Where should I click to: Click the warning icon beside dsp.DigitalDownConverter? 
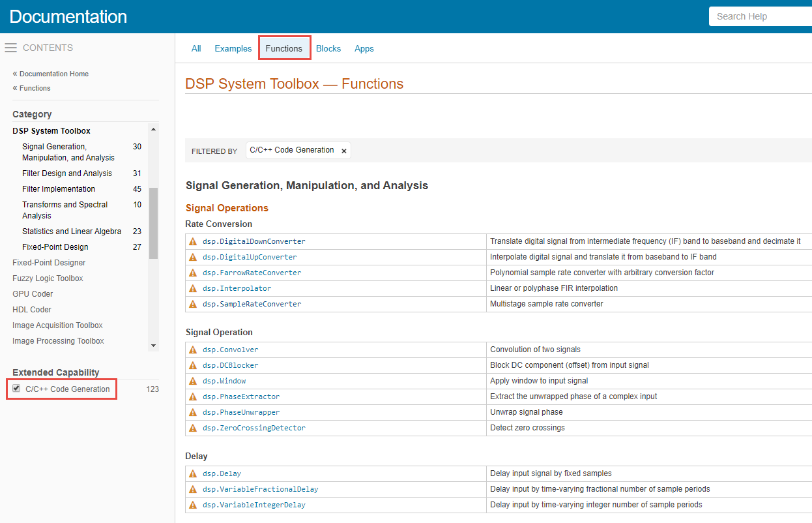coord(193,241)
